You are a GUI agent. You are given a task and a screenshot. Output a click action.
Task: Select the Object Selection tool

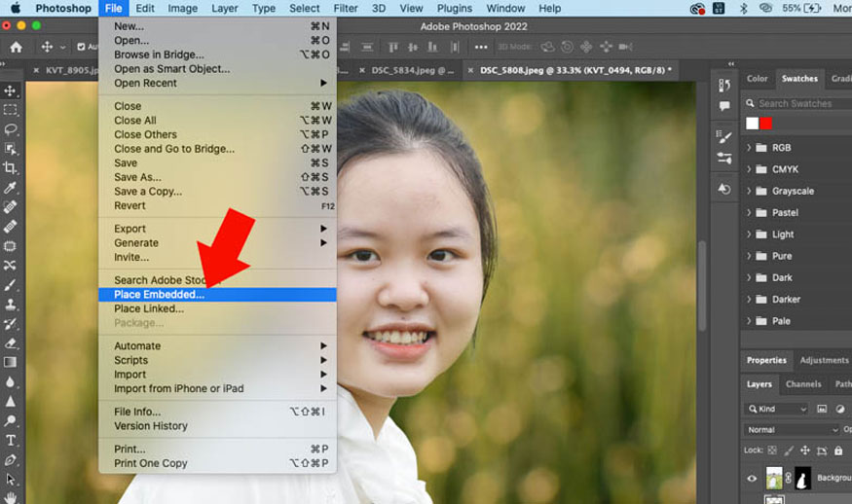[x=10, y=148]
